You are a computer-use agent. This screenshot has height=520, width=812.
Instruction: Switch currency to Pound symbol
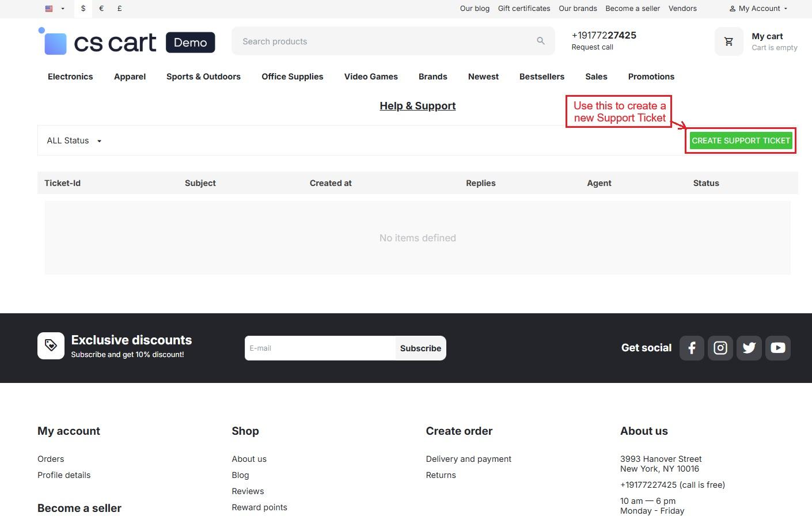tap(119, 9)
